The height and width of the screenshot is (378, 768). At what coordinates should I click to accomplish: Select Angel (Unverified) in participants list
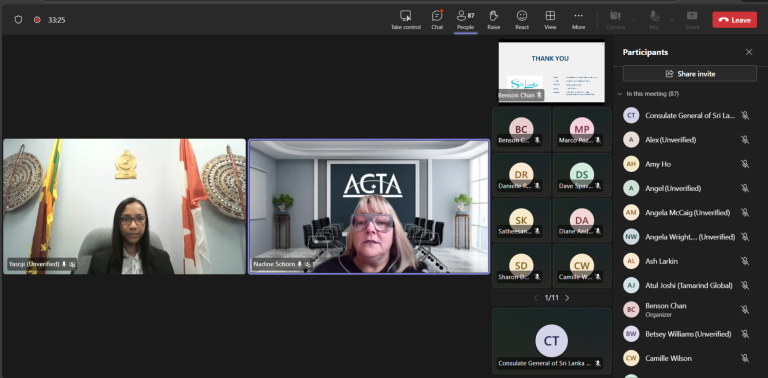690,189
